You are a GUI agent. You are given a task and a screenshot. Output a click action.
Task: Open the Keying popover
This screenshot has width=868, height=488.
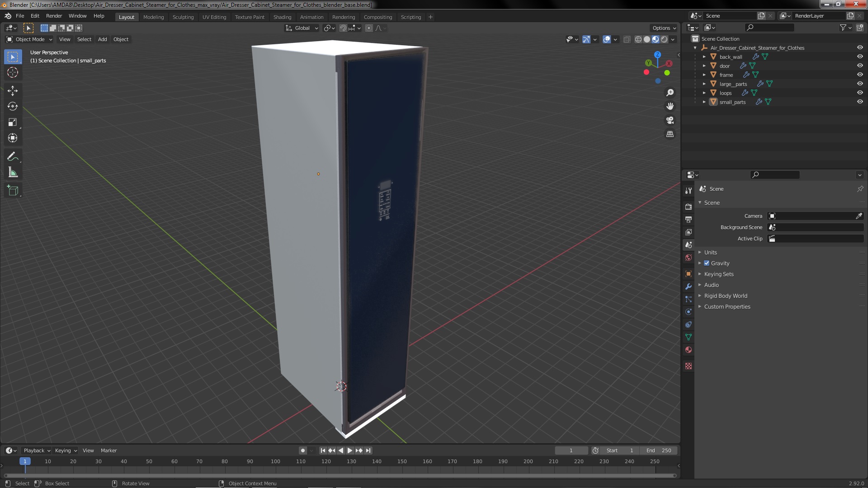(x=66, y=450)
